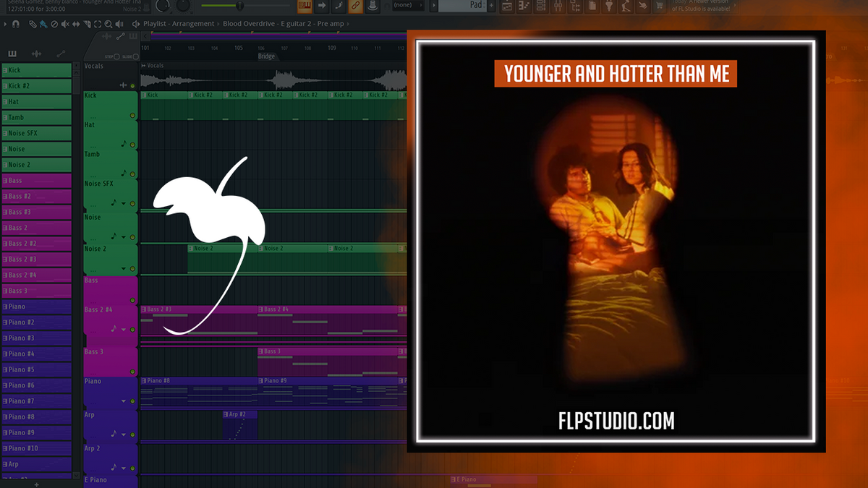Select Piano #8 in the pattern list
This screenshot has width=868, height=488.
coord(36,417)
